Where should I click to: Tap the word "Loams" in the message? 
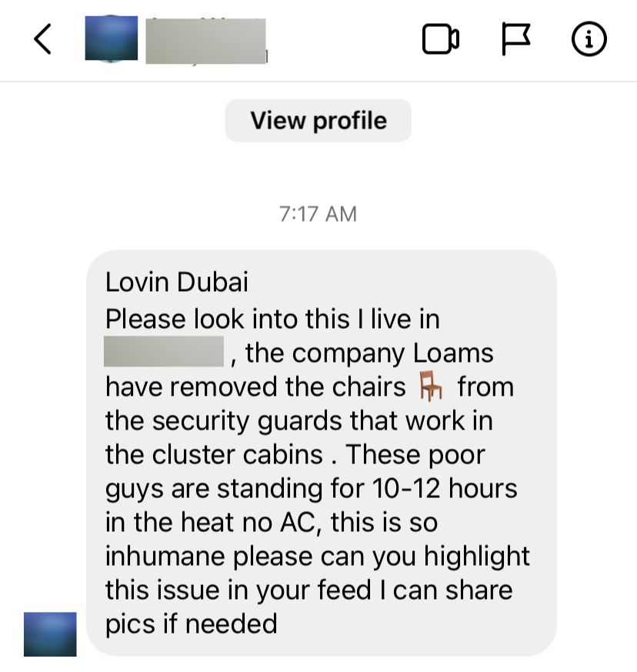click(453, 353)
